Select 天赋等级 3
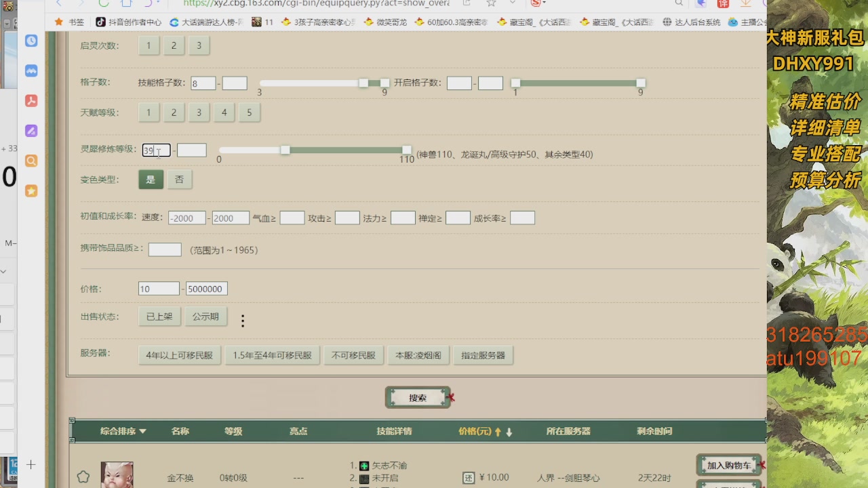The width and height of the screenshot is (868, 488). (199, 113)
